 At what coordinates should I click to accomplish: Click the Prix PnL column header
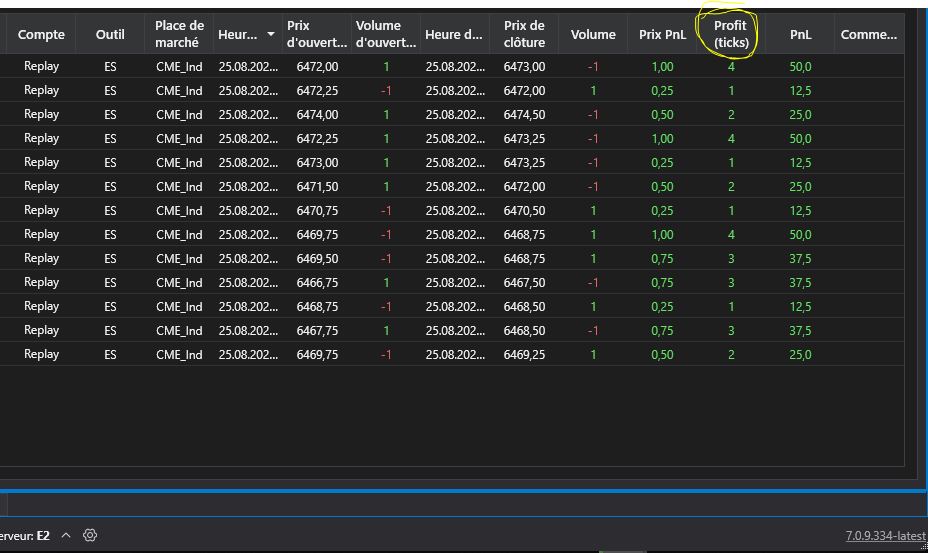point(662,34)
